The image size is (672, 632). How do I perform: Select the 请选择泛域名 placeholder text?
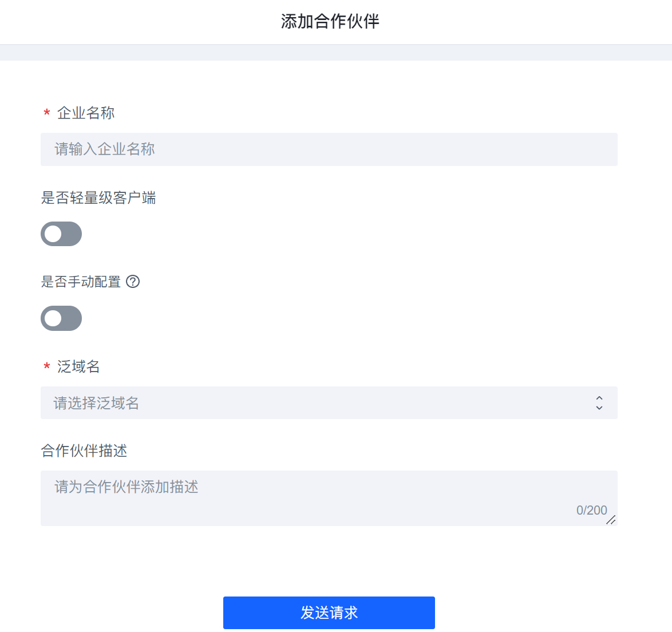click(x=96, y=403)
